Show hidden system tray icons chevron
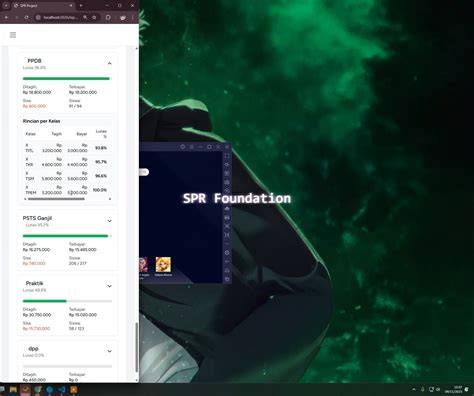This screenshot has width=474, height=396. pyautogui.click(x=414, y=389)
